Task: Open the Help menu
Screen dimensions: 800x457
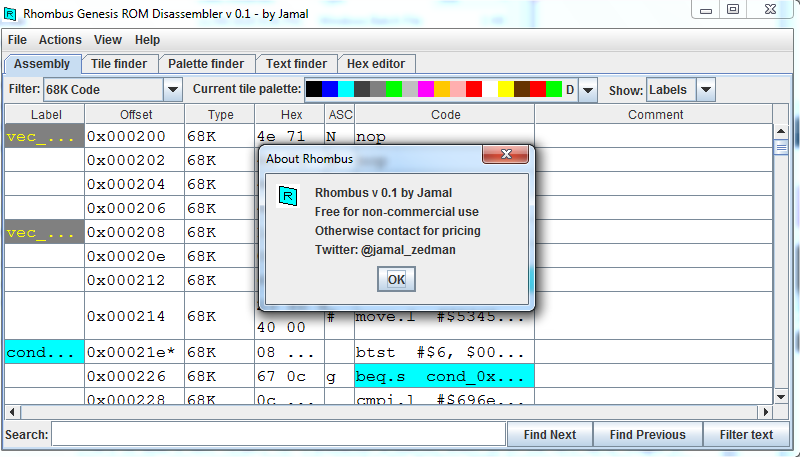Action: click(147, 40)
